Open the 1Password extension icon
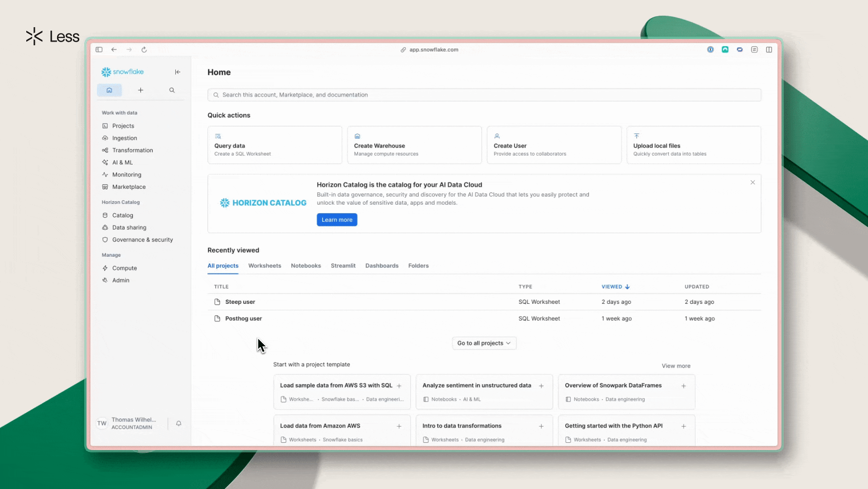This screenshot has height=489, width=868. pyautogui.click(x=710, y=50)
